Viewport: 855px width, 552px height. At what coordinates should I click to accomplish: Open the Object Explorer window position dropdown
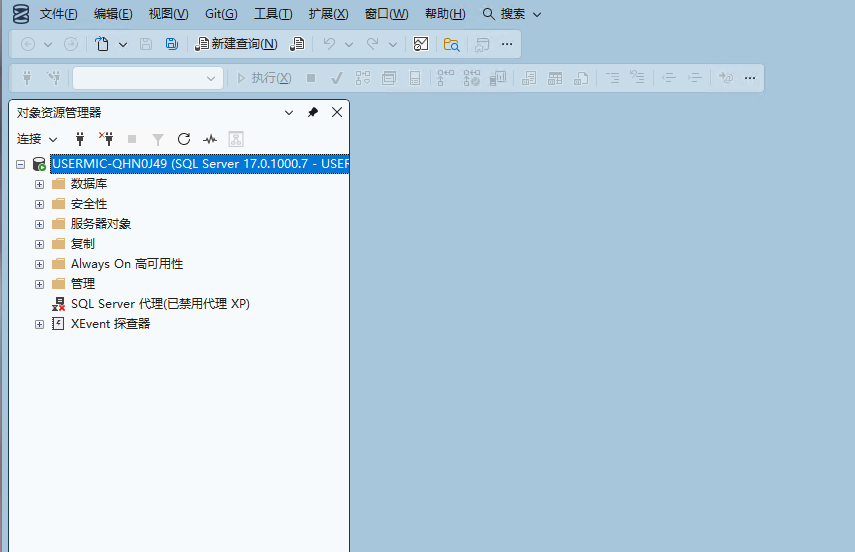point(289,112)
